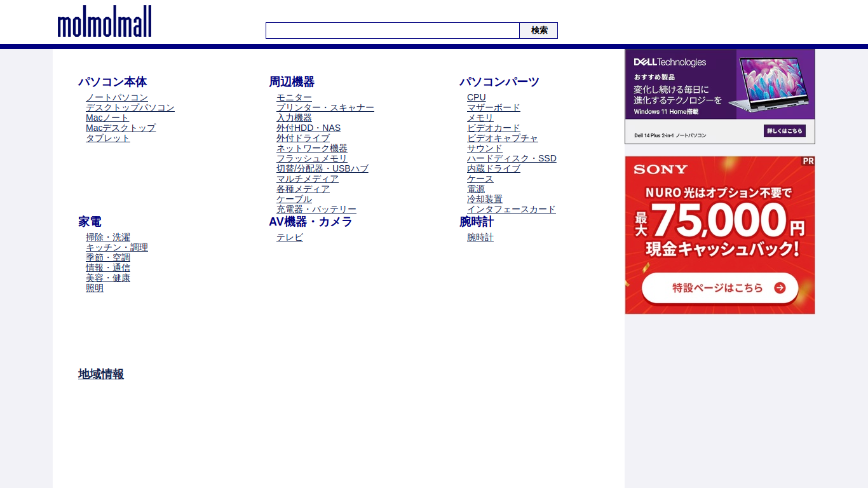Click the パソコンパーツ heading
This screenshot has width=868, height=488.
499,82
